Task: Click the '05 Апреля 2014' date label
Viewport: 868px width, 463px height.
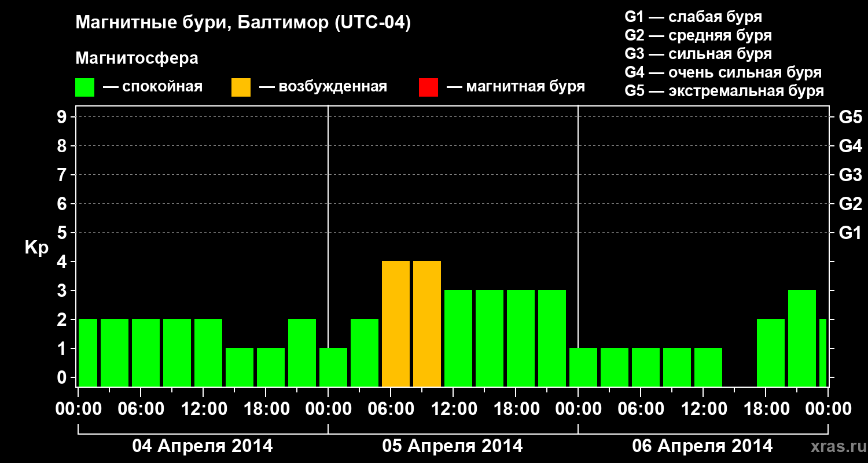Action: (453, 446)
